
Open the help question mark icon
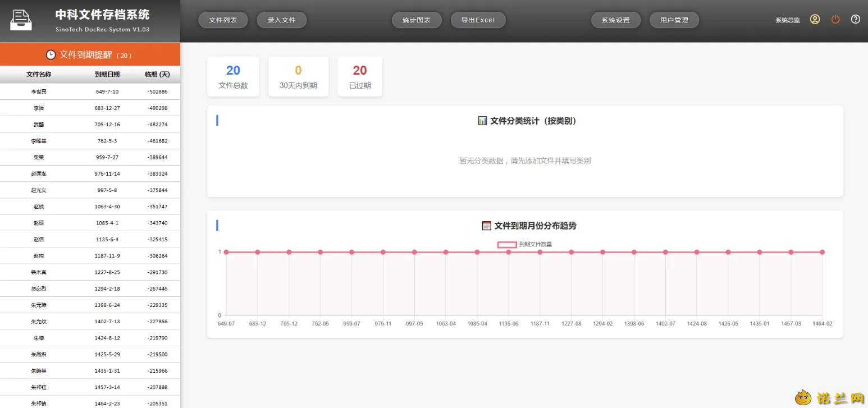[x=856, y=20]
